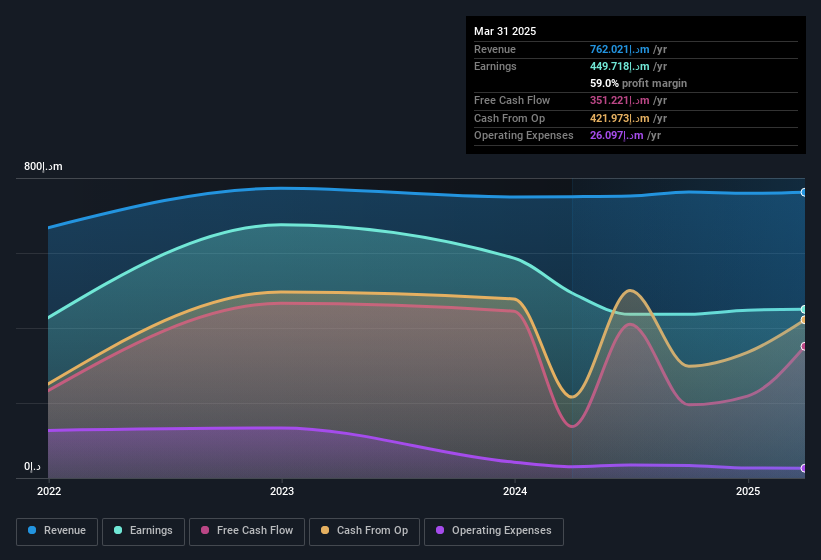The height and width of the screenshot is (560, 821).
Task: Click the Free Cash Flow endpoint marker
Action: [804, 346]
